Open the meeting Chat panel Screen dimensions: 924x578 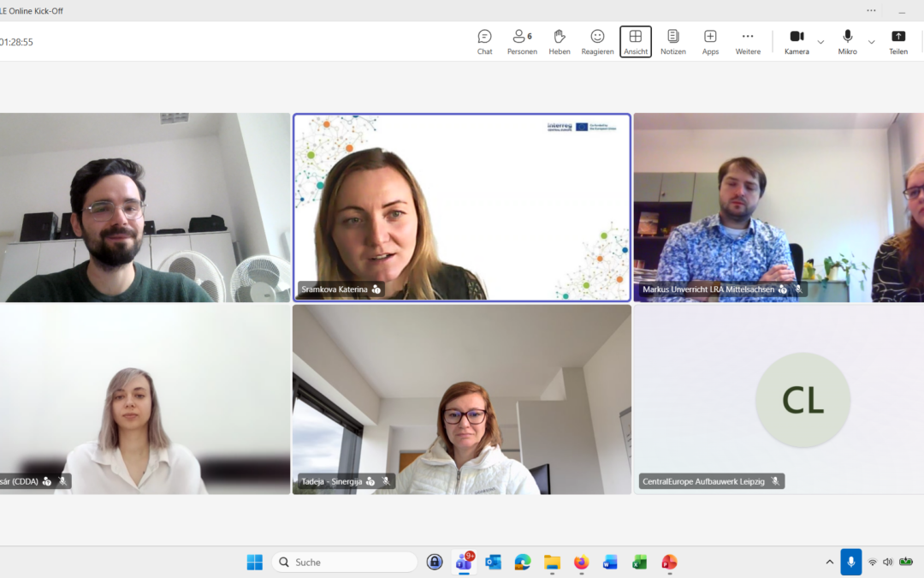click(x=484, y=40)
